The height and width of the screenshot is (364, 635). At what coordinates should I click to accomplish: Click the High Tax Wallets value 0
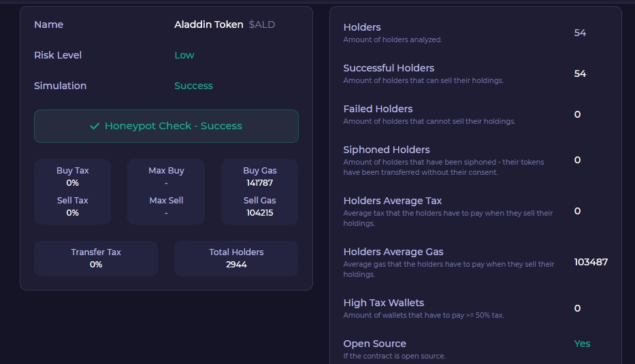pos(578,308)
